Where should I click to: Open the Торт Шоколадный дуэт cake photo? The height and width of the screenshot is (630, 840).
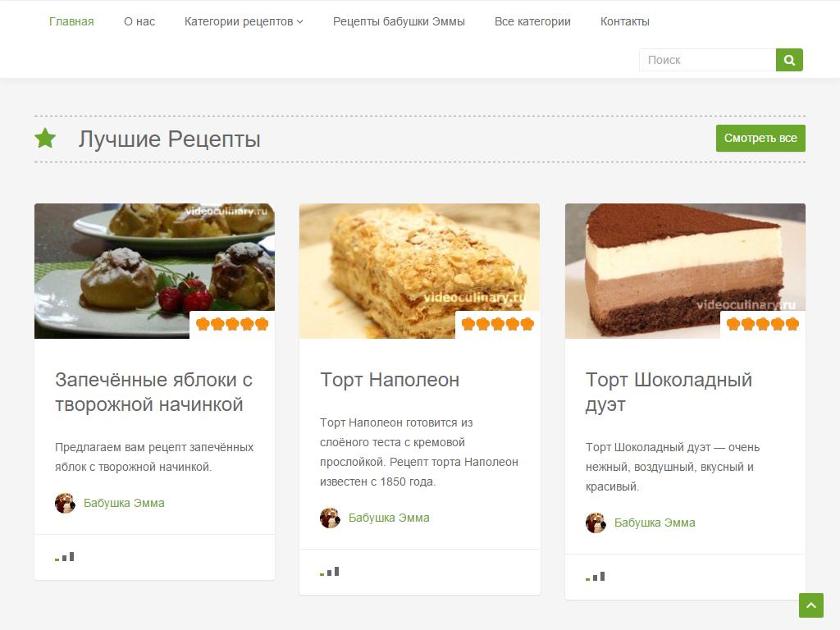point(685,271)
